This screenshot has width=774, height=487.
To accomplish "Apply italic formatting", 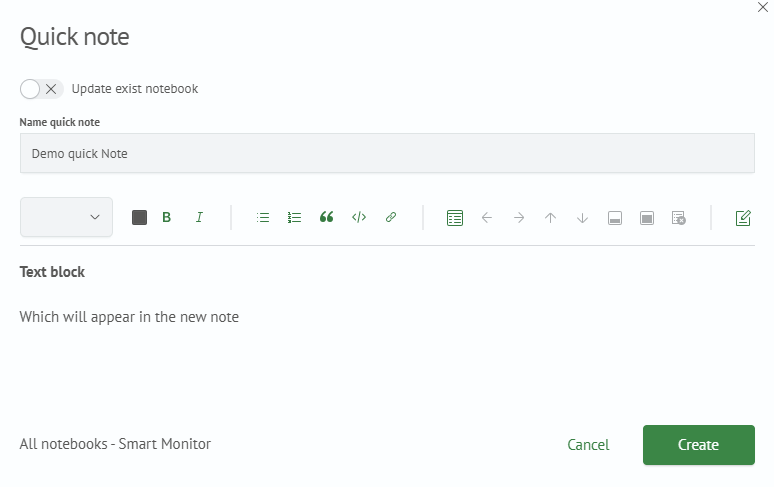I will pyautogui.click(x=199, y=217).
